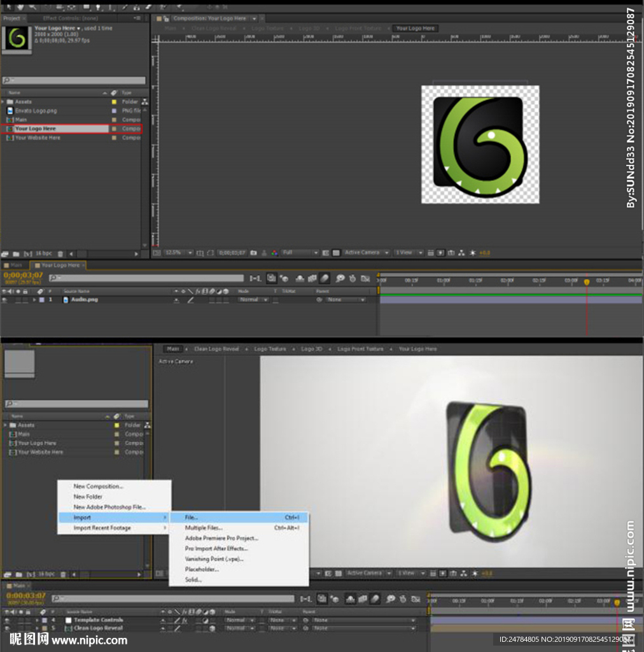The height and width of the screenshot is (652, 644).
Task: Click Region of Interest icon in upper viewer
Action: coord(326,253)
